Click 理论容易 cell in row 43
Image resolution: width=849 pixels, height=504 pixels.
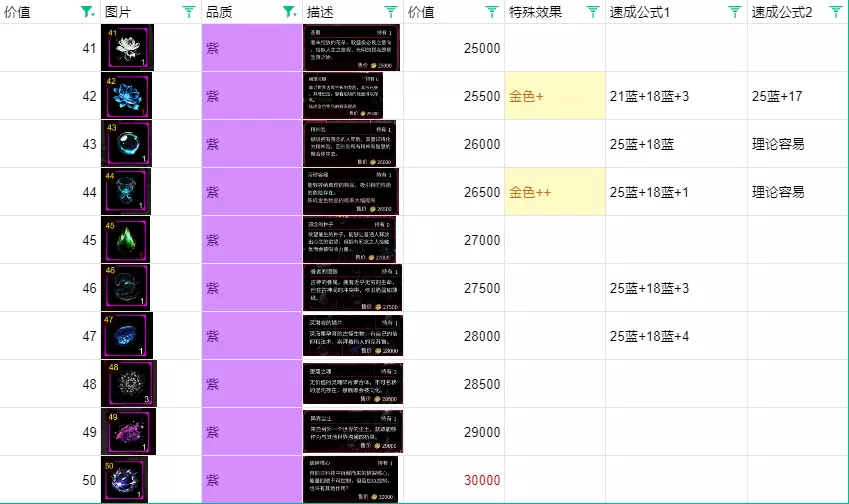point(798,143)
